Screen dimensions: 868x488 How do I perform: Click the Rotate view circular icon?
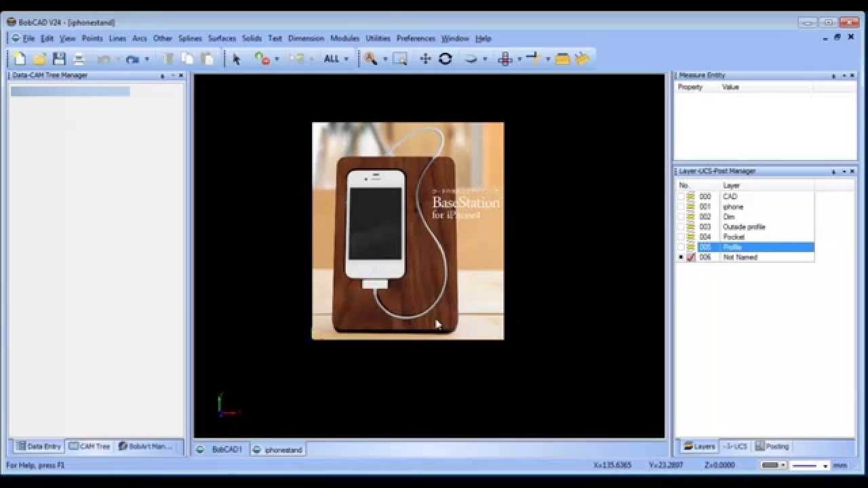[x=445, y=59]
